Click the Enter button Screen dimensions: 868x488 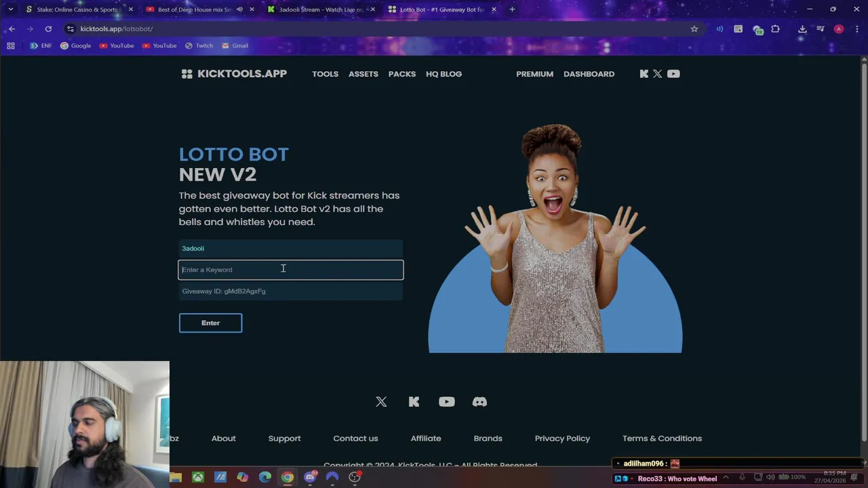(210, 323)
